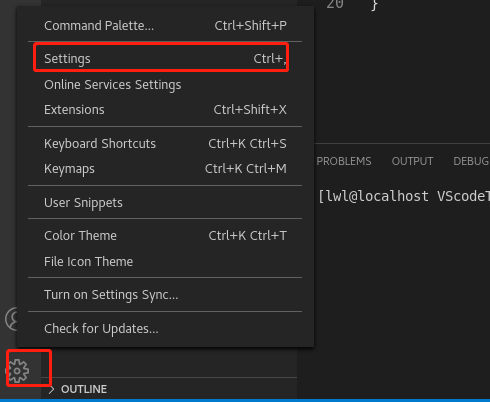Open Online Services Settings
Image resolution: width=490 pixels, height=402 pixels.
click(165, 85)
